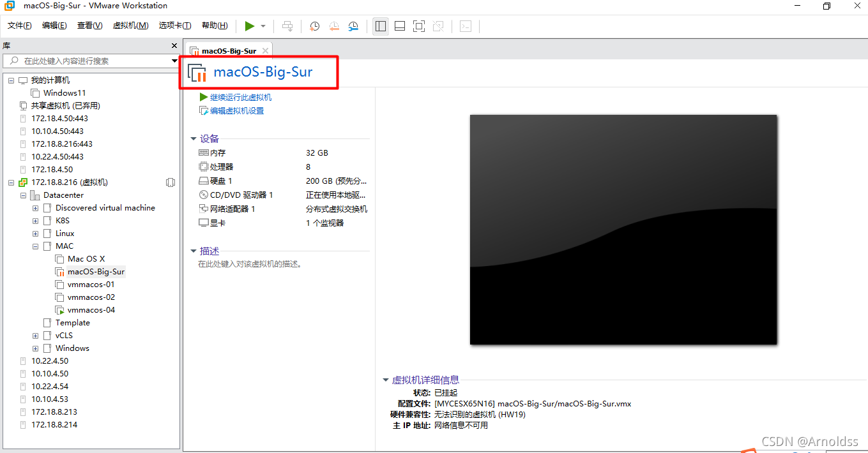Select server 172.18.8.216:443
Image resolution: width=868 pixels, height=453 pixels.
[x=62, y=144]
